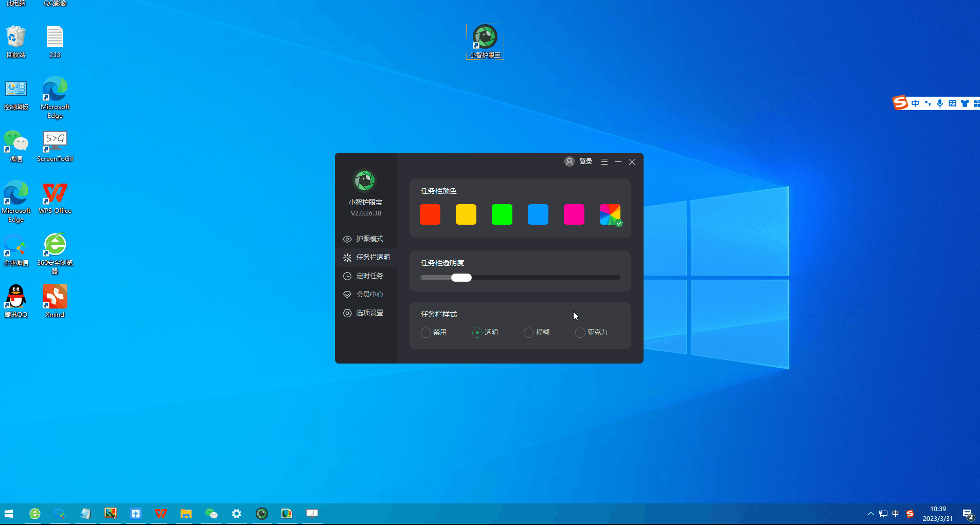980x525 pixels.
Task: Click the 小智护眼宝 logo in the sidebar
Action: 365,180
